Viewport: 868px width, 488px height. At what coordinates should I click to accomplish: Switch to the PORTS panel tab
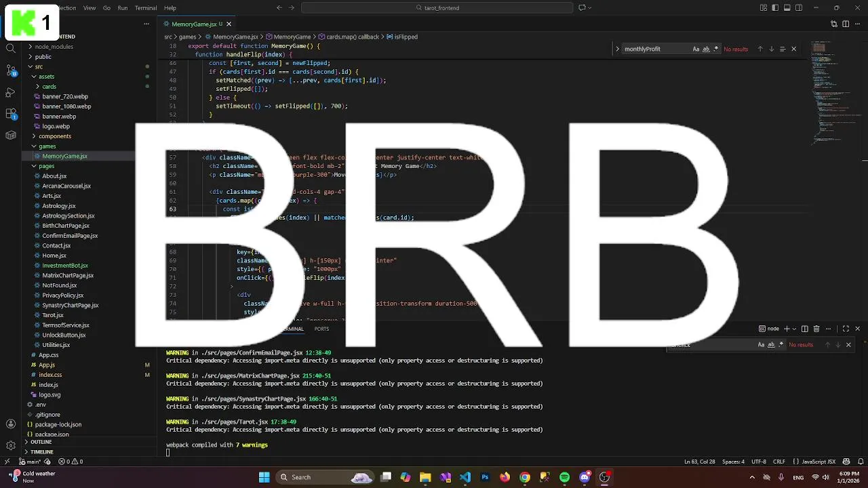point(321,329)
